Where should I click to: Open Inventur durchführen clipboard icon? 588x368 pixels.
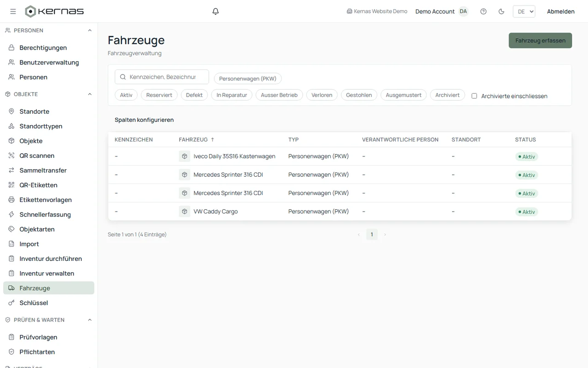11,259
